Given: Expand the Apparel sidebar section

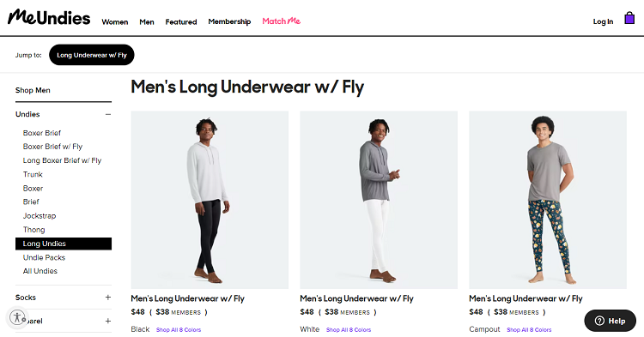Looking at the screenshot, I should point(108,321).
